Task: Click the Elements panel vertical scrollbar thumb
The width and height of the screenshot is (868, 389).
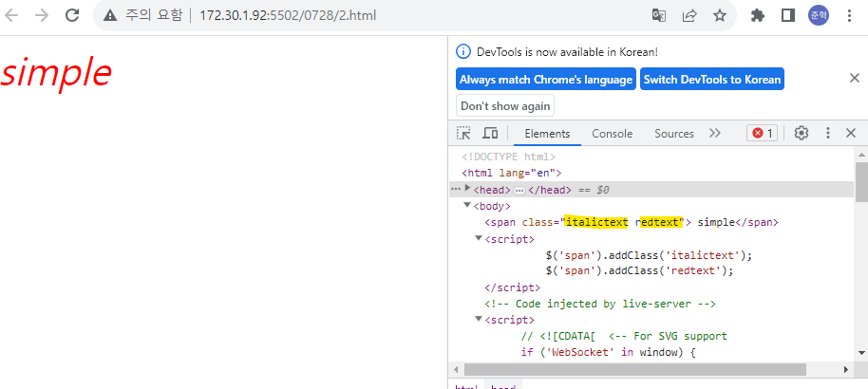Action: pyautogui.click(x=861, y=182)
